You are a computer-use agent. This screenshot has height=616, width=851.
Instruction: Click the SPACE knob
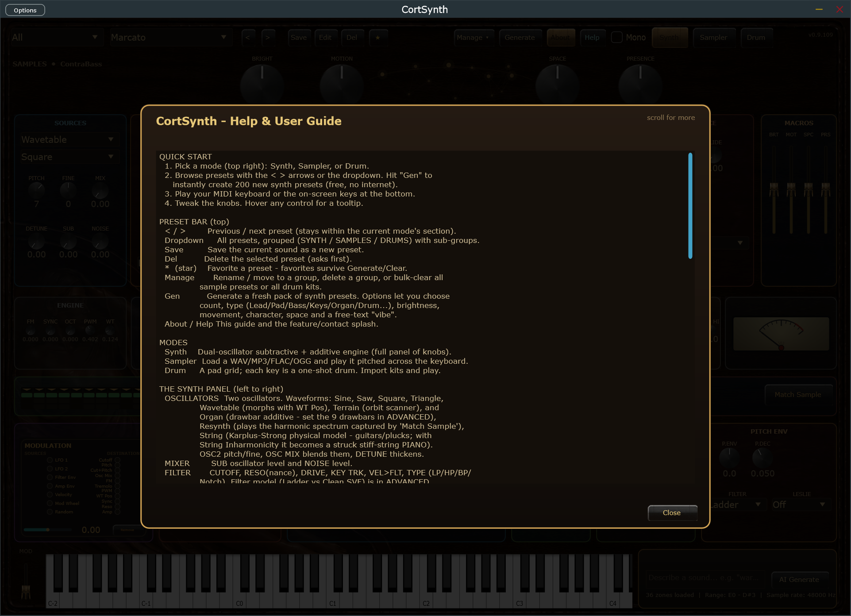pyautogui.click(x=557, y=86)
